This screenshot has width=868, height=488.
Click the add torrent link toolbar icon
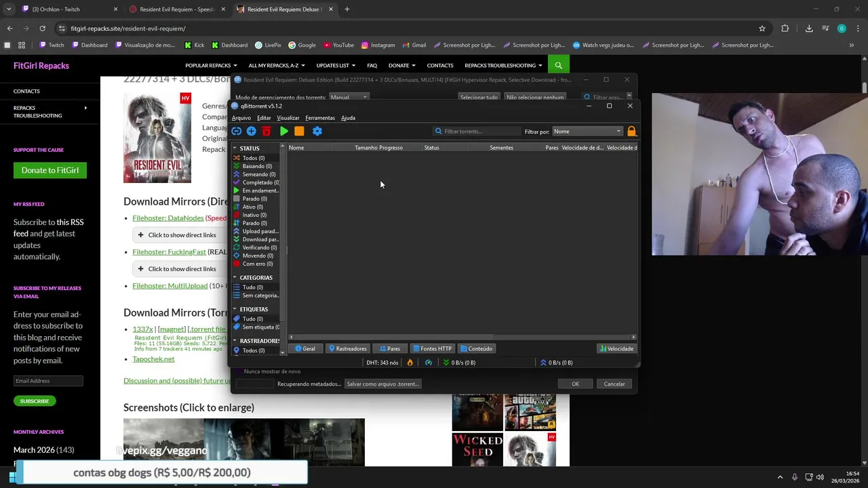click(x=236, y=131)
